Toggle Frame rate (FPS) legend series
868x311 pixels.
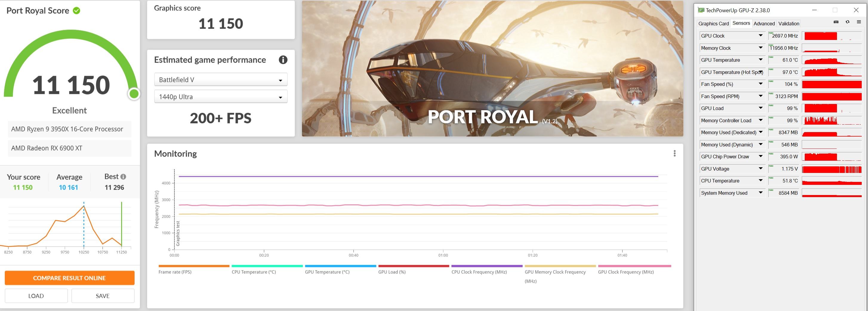click(194, 270)
